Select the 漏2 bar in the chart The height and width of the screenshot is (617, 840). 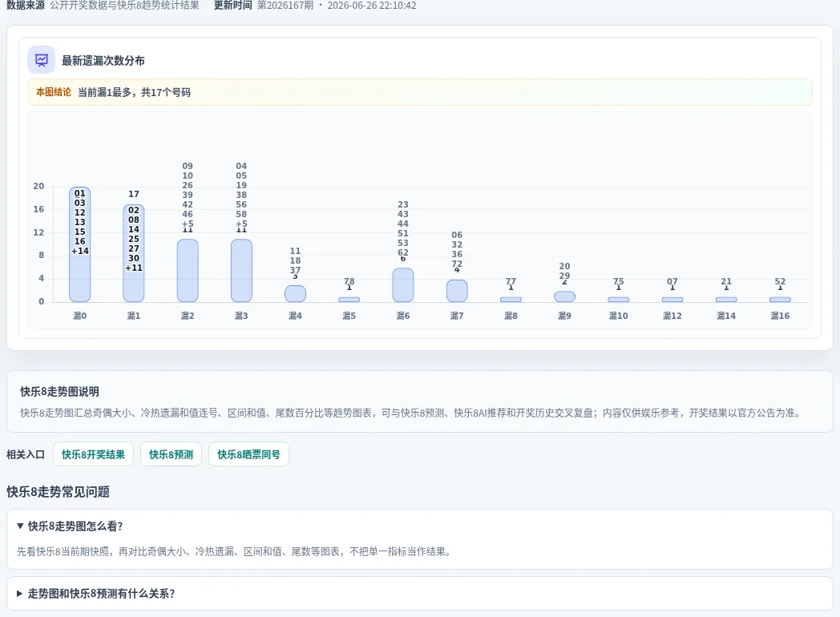(188, 271)
